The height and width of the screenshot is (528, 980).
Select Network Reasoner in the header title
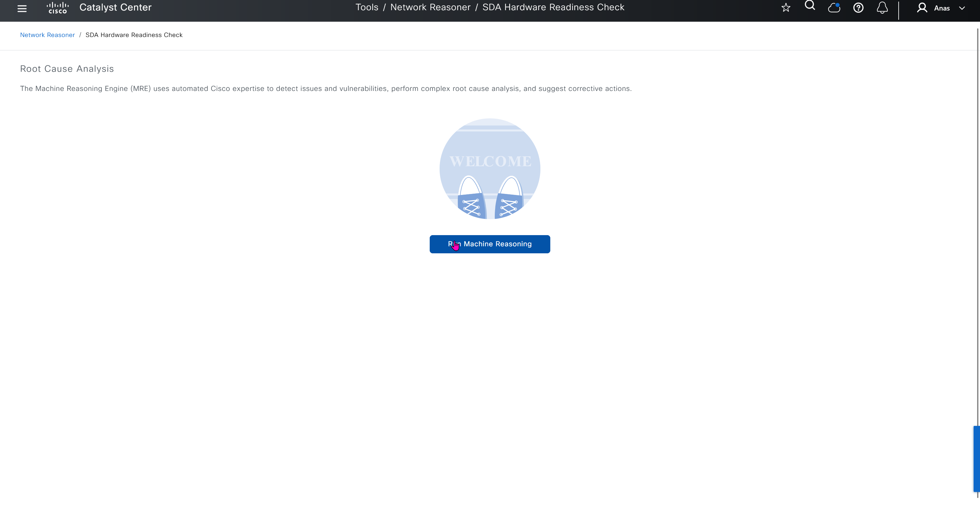pyautogui.click(x=430, y=7)
